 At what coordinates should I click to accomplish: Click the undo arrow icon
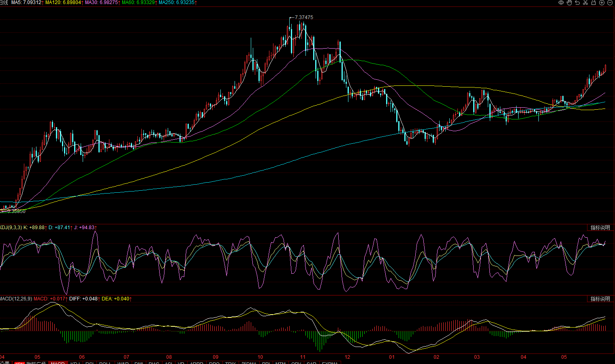point(577,2)
